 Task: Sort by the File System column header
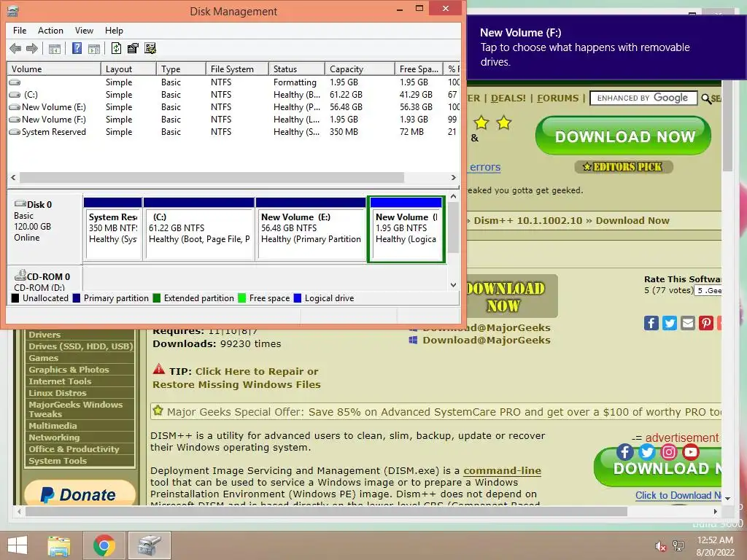pos(237,69)
